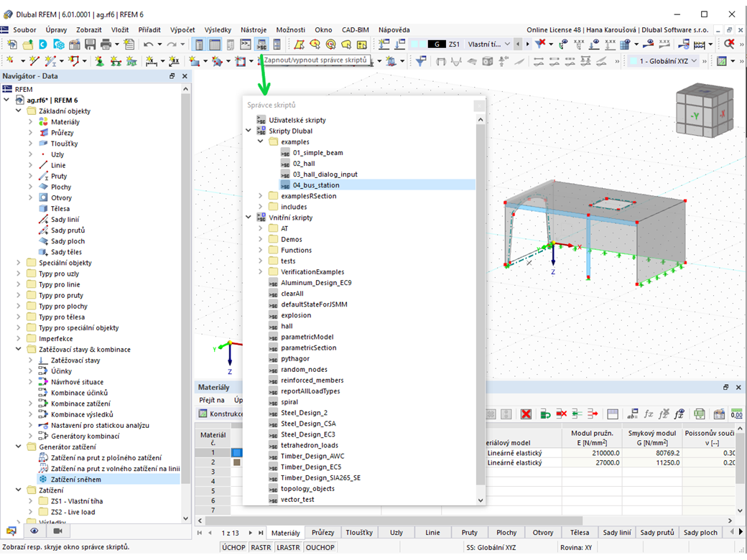This screenshot has height=560, width=747.
Task: Toggle the script manager toolbar button
Action: point(261,45)
